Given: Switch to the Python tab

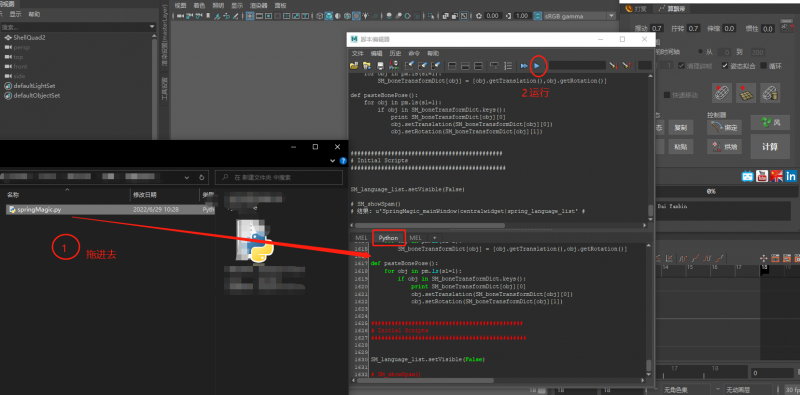Looking at the screenshot, I should tap(388, 238).
